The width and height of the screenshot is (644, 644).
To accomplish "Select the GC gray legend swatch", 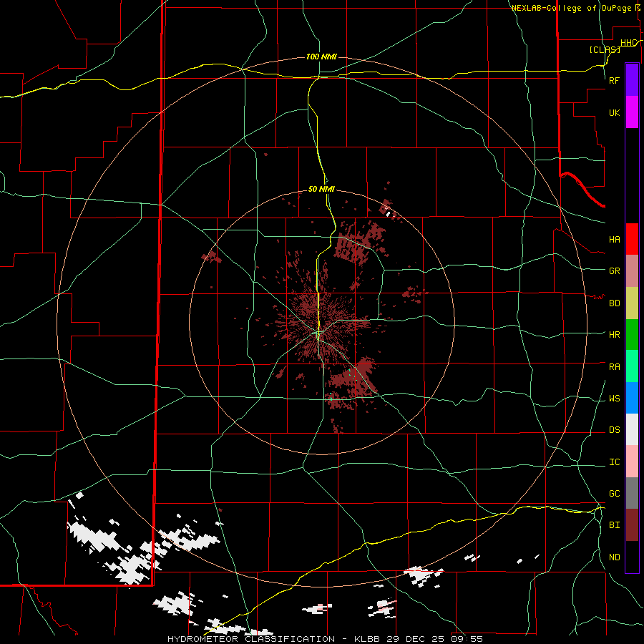I will tap(632, 493).
